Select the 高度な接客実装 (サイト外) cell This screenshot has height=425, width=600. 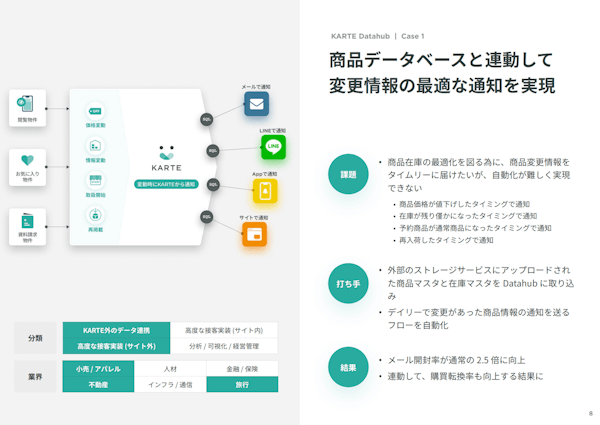click(116, 346)
